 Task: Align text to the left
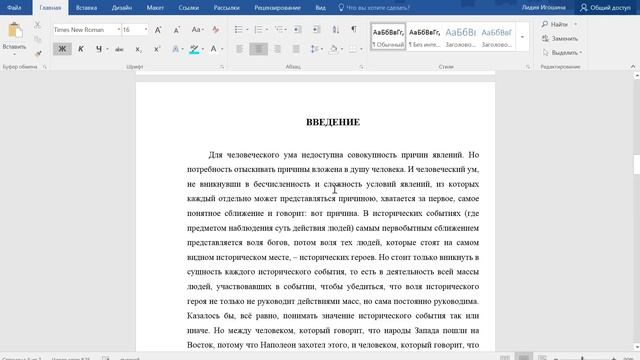point(240,49)
